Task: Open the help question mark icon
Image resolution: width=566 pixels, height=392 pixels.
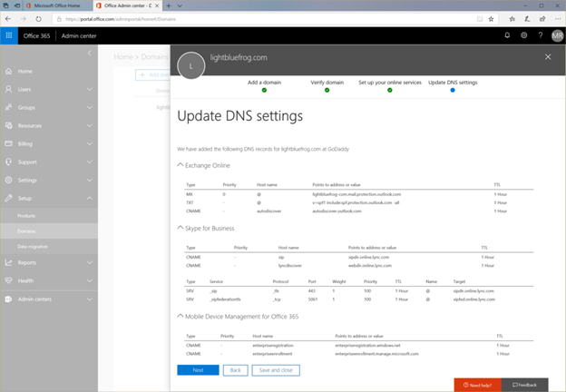Action: click(541, 35)
